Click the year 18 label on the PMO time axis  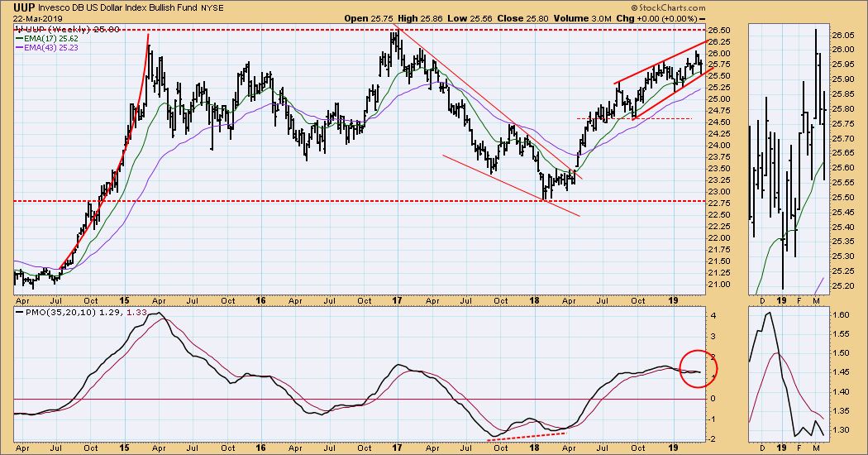534,448
